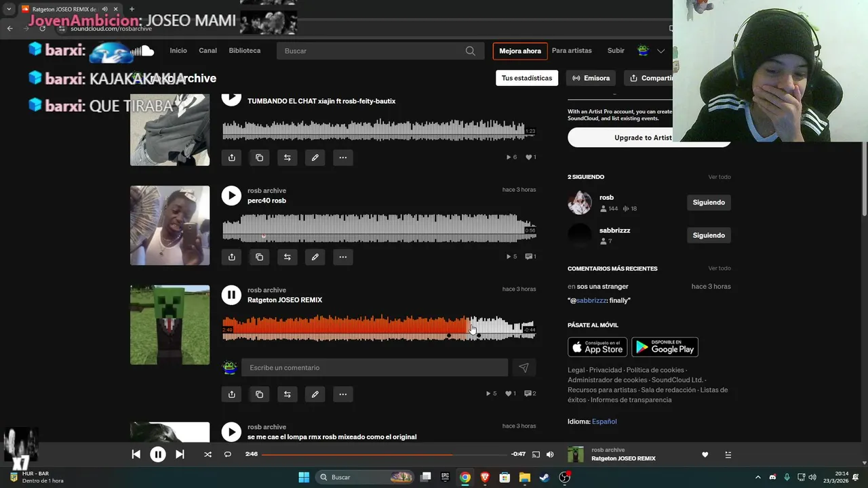Click the volume speaker icon in player
Image resolution: width=868 pixels, height=488 pixels.
coord(550,454)
